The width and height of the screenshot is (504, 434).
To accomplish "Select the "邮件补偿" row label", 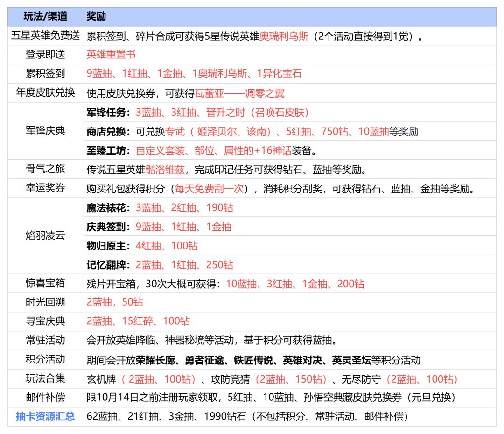I will click(x=45, y=397).
